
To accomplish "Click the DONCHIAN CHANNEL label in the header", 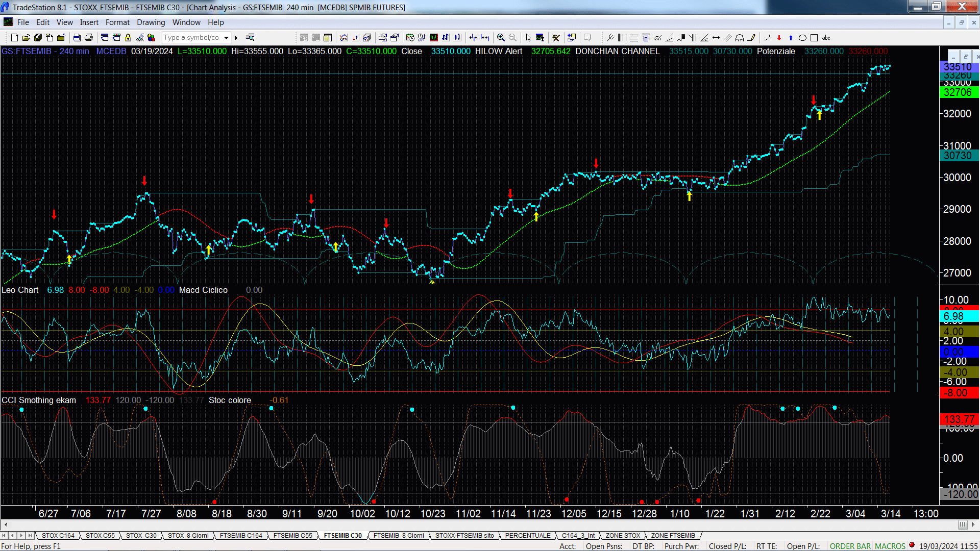I will click(x=617, y=51).
